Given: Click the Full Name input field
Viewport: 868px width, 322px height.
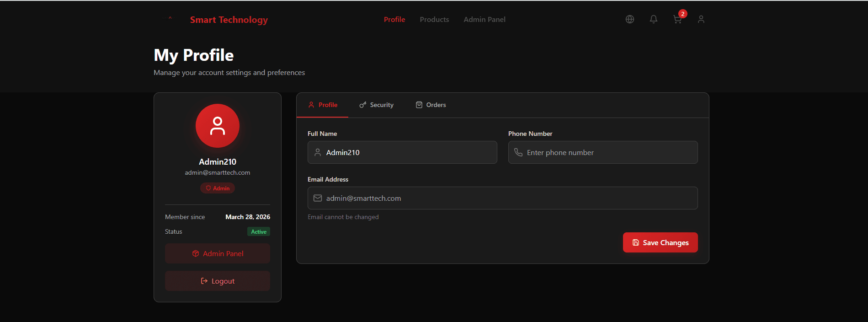Looking at the screenshot, I should (402, 152).
